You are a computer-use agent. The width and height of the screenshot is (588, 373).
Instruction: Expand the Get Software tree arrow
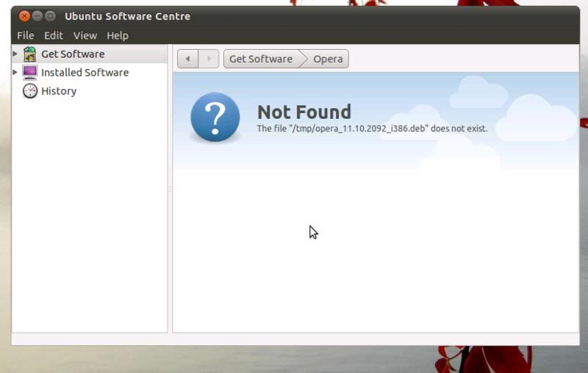(15, 54)
